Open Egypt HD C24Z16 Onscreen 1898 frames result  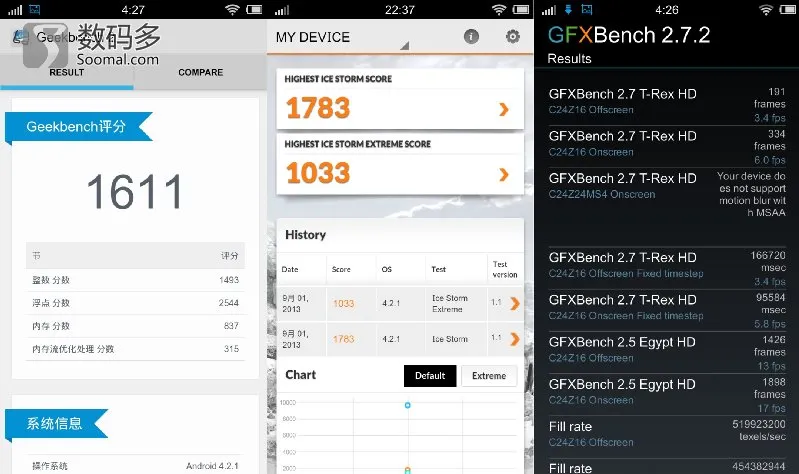tap(667, 395)
